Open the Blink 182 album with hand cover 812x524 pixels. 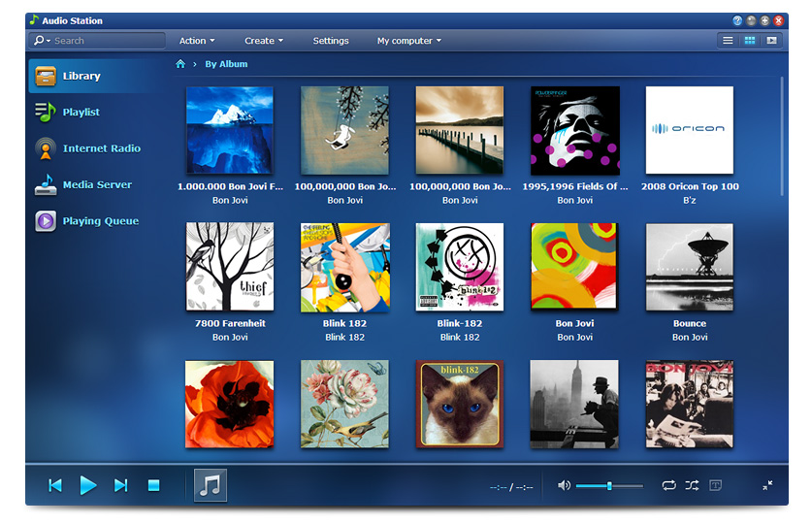tap(345, 267)
